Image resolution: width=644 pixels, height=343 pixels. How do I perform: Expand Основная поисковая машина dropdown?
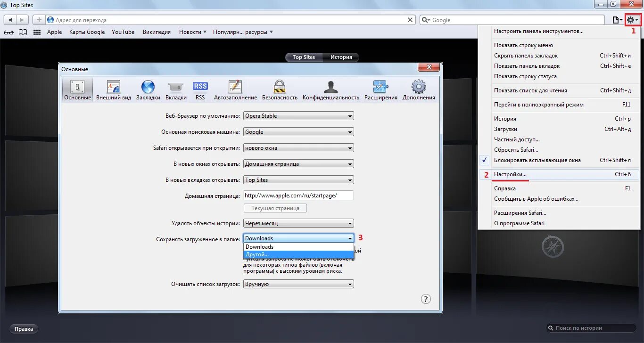tap(298, 132)
